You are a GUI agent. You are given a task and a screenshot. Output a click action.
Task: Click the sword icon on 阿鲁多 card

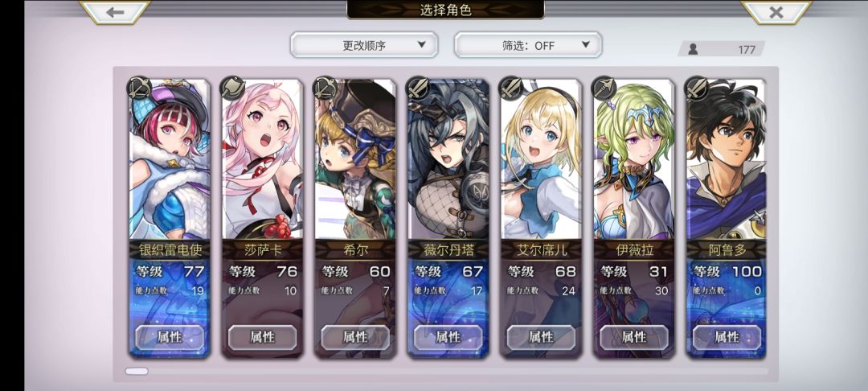coord(696,88)
